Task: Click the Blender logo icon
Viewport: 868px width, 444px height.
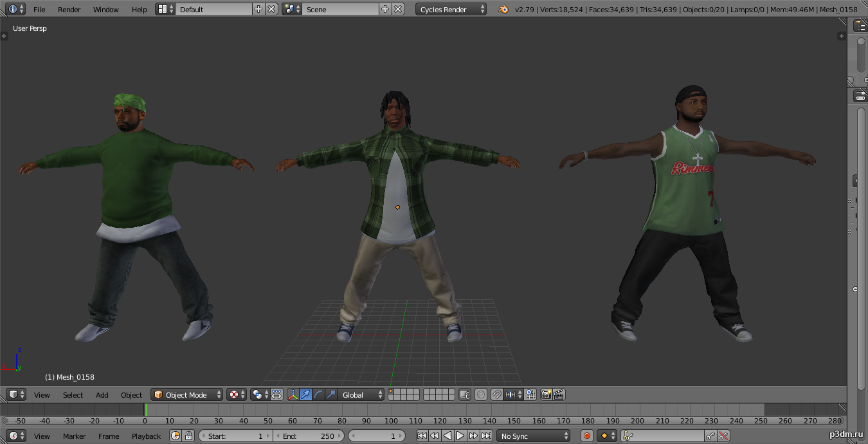Action: [503, 9]
